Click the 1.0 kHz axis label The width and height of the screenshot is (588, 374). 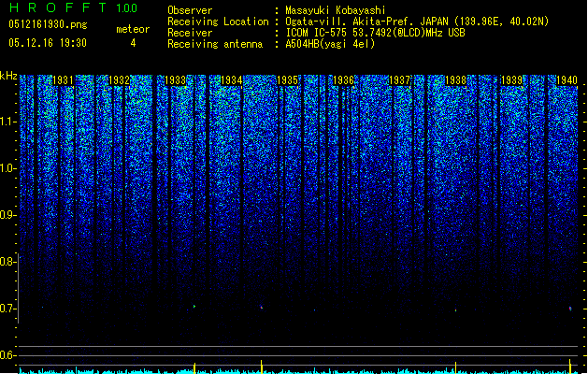pyautogui.click(x=10, y=168)
